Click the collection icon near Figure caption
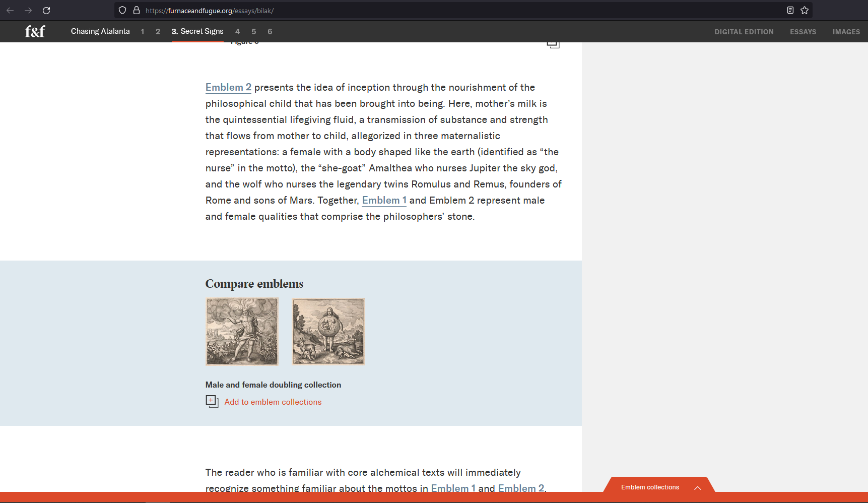Screen dimensions: 868x503 553,45
